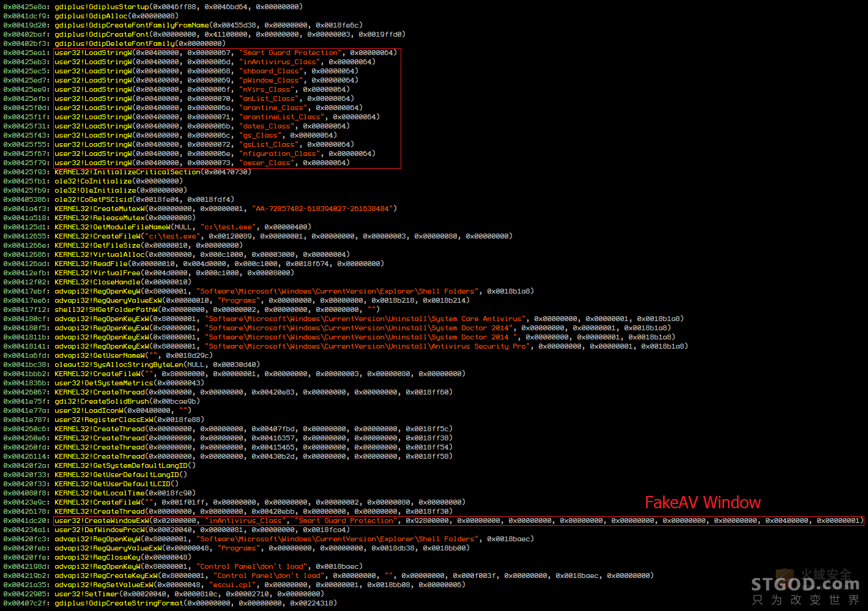Image resolution: width=868 pixels, height=611 pixels.
Task: Select the "System Care Antivirus" uninstall key path
Action: point(366,319)
